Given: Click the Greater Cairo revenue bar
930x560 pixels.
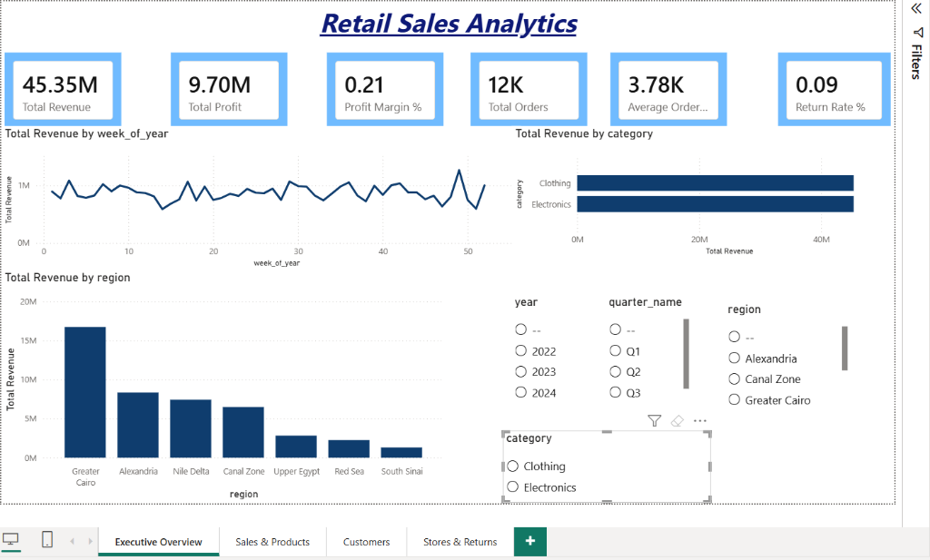Looking at the screenshot, I should (x=85, y=392).
